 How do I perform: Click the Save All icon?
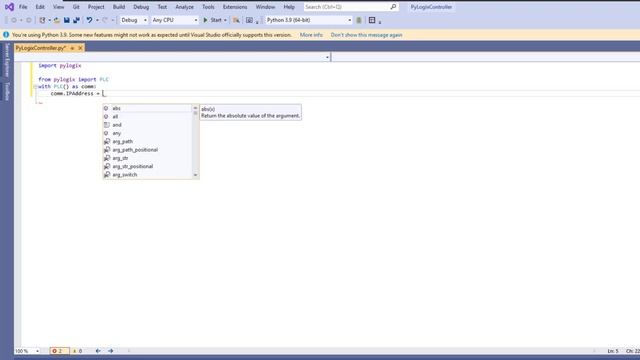(76, 20)
